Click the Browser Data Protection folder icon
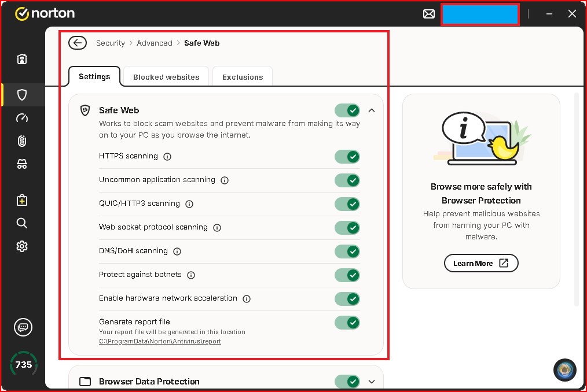 [x=85, y=382]
